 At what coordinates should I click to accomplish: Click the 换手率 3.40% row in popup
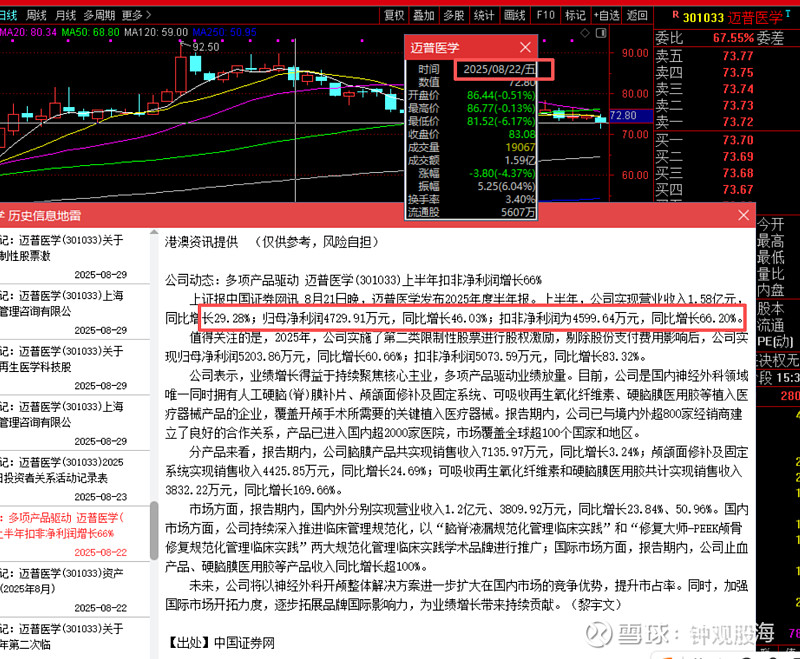pos(471,199)
